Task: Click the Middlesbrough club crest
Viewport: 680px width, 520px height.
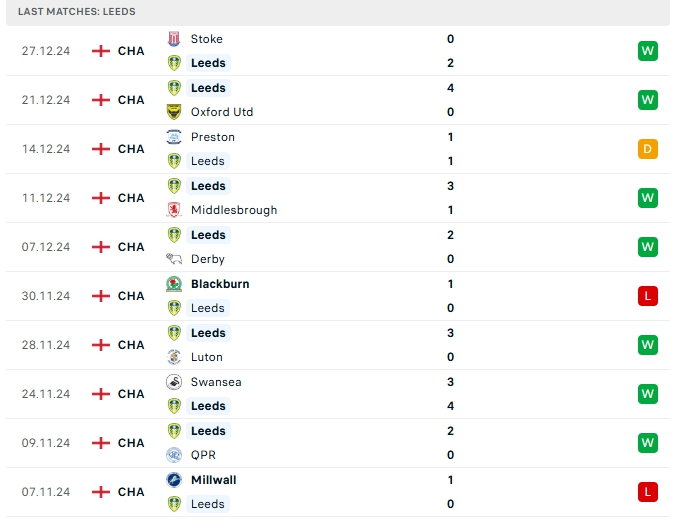Action: click(174, 210)
